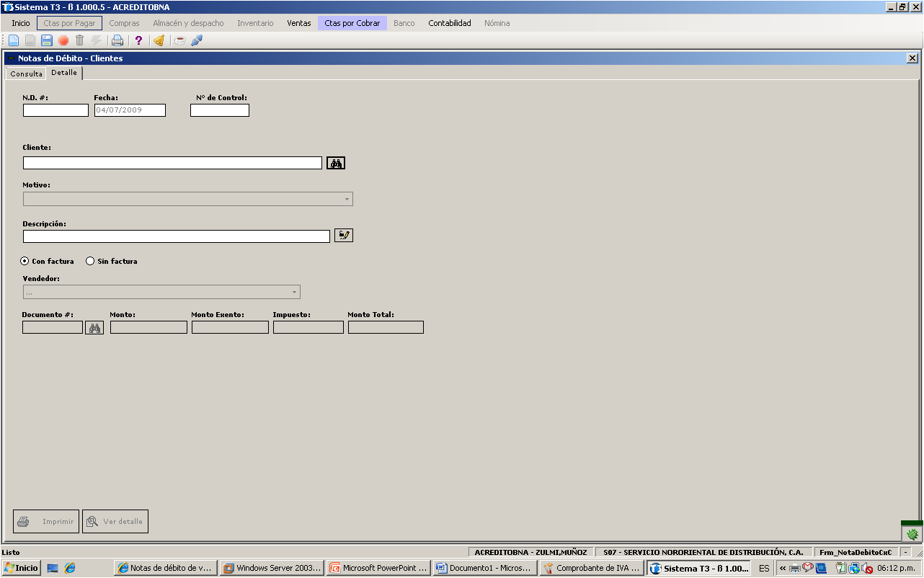
Task: Select the Sin factura radio button
Action: [90, 261]
